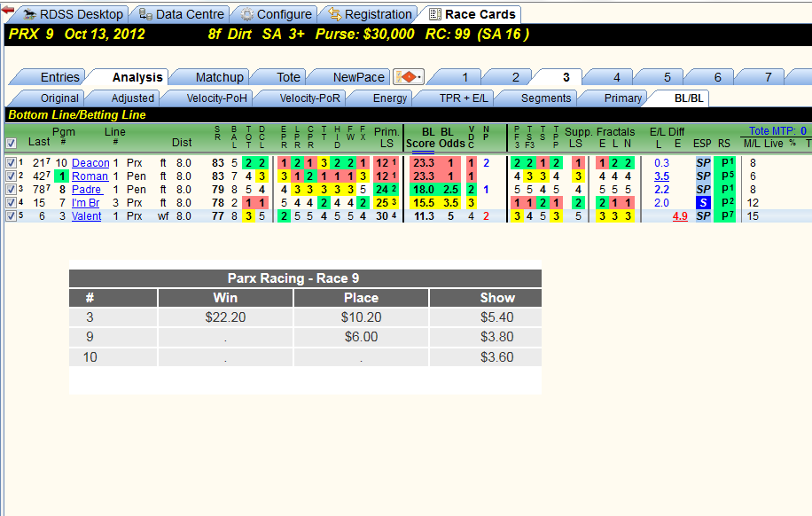
Task: Sort by the BL Score column header
Action: click(x=421, y=137)
